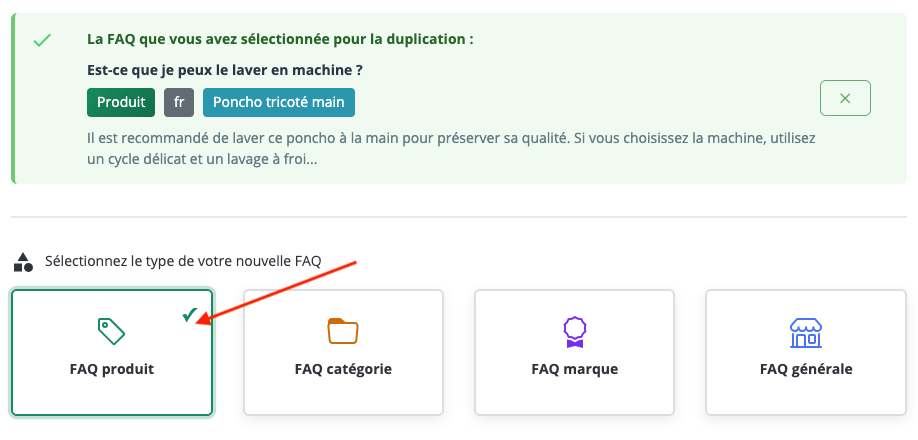
Task: Click the orange folder icon for FAQ catégorie
Action: tap(343, 330)
